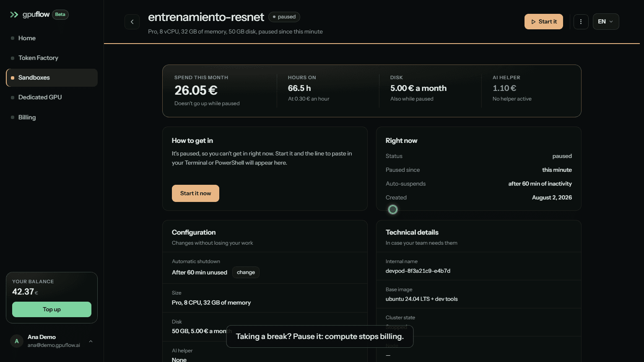Click the Start it now button
This screenshot has width=644, height=362.
pyautogui.click(x=195, y=193)
